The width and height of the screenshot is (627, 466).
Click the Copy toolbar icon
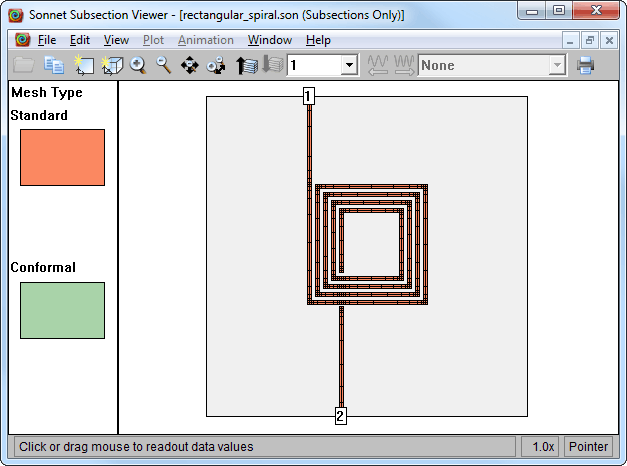pos(54,65)
